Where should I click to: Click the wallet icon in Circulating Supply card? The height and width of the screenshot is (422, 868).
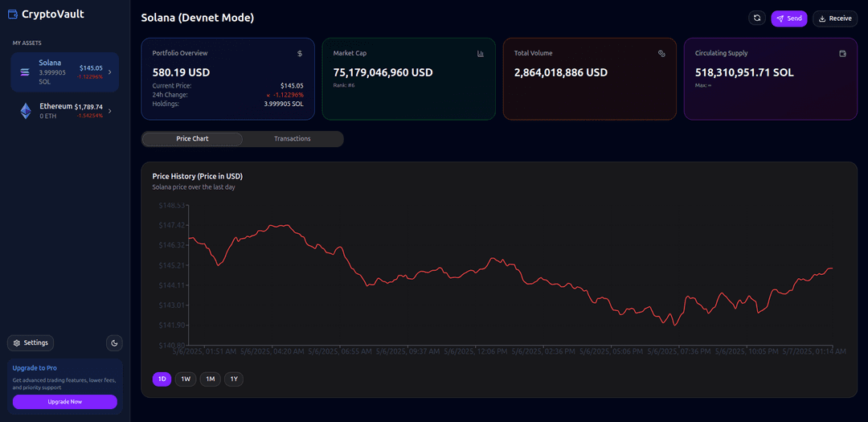click(x=842, y=54)
